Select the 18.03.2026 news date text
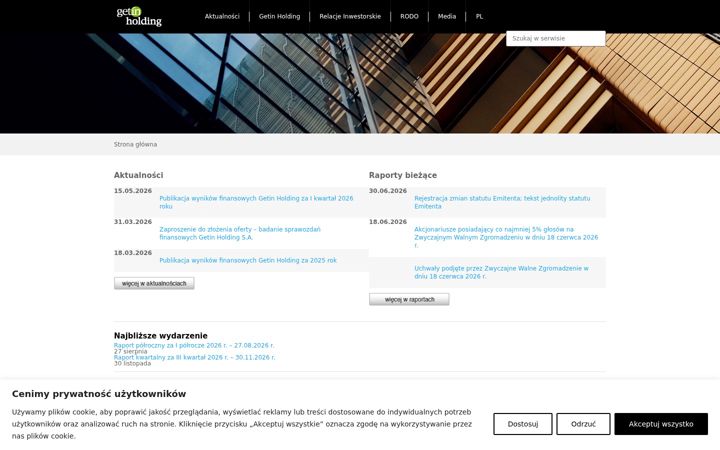 pos(133,253)
